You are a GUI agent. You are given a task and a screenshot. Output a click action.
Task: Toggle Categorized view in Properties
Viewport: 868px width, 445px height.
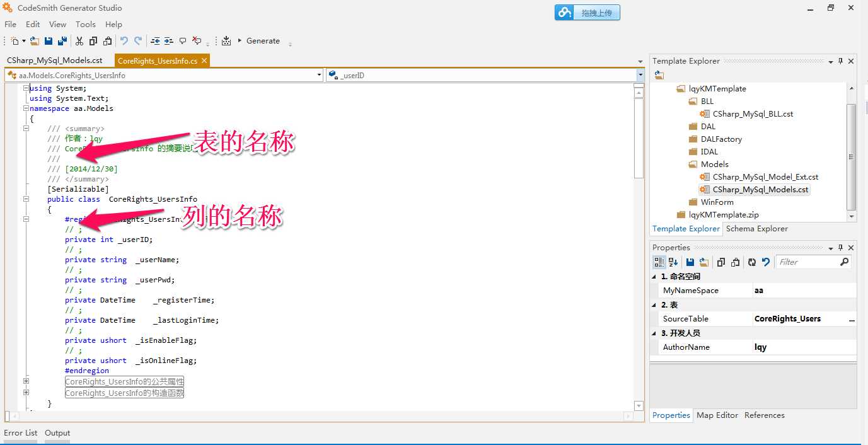tap(659, 262)
